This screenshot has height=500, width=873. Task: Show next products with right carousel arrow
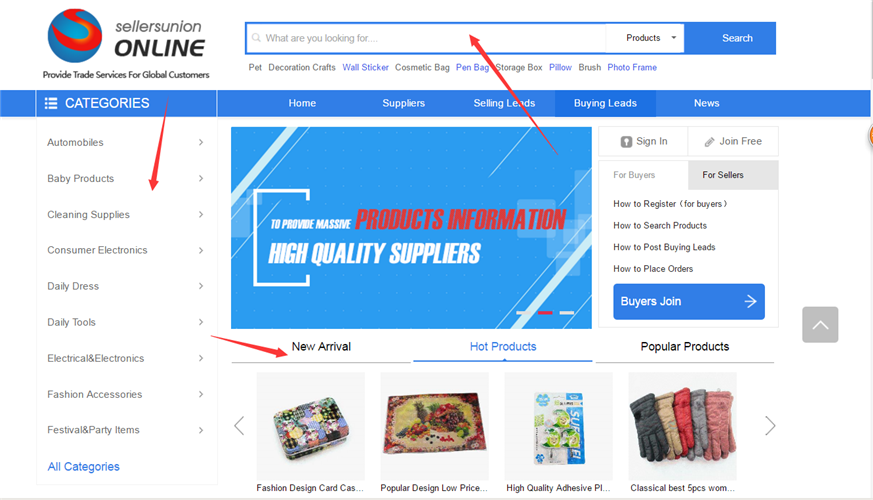tap(770, 426)
